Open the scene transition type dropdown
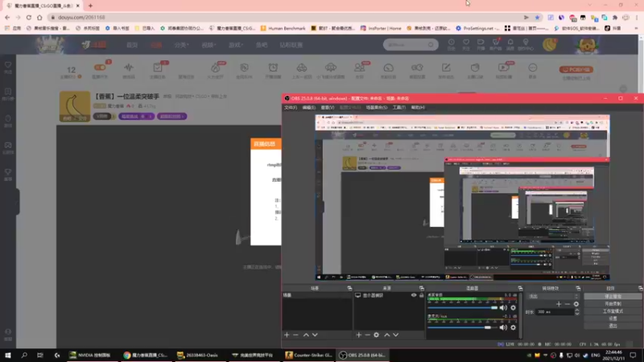Viewport: 644px width, 362px height. click(553, 296)
